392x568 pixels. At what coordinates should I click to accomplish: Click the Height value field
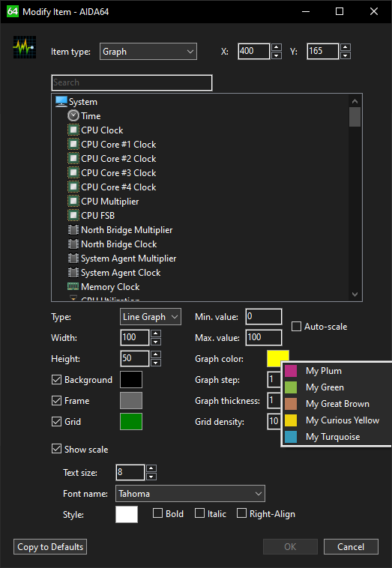coord(135,359)
